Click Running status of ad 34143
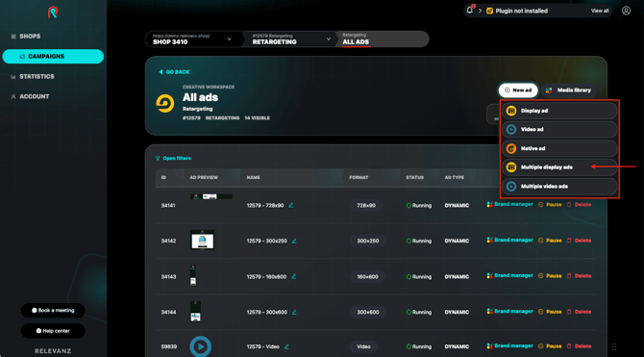The image size is (644, 357). tap(418, 277)
